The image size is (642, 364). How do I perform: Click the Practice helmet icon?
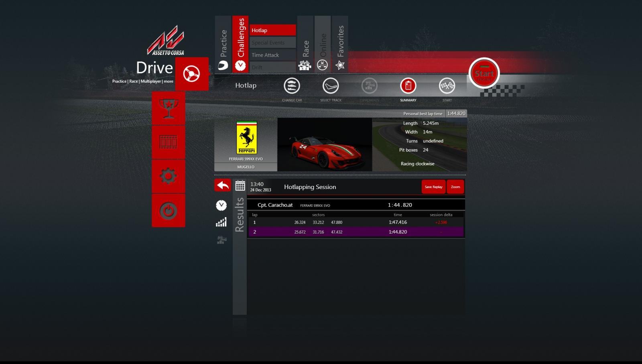(223, 65)
